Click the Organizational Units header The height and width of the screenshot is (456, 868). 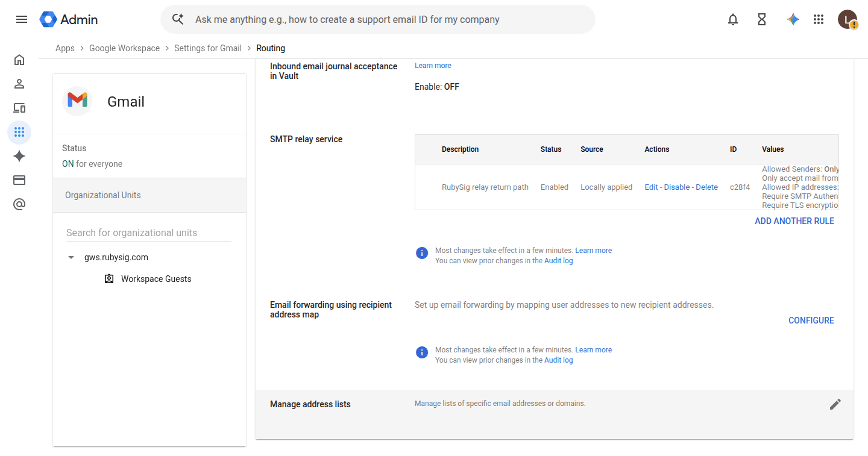149,195
